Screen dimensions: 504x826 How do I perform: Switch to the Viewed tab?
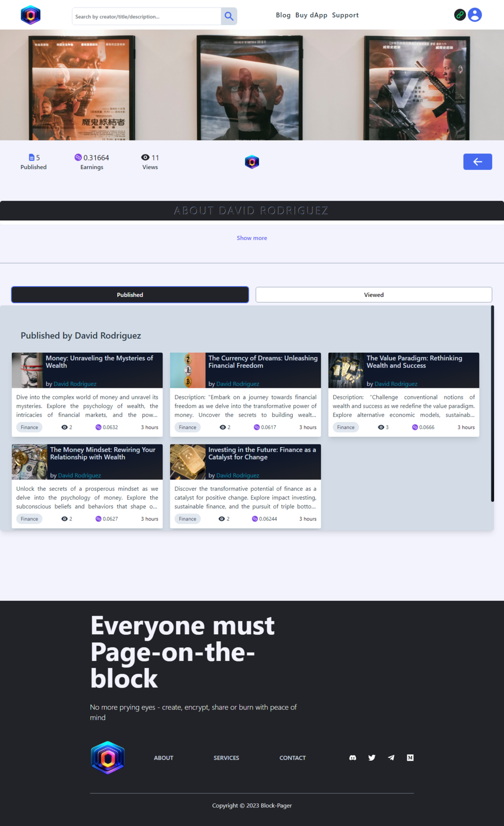tap(374, 295)
